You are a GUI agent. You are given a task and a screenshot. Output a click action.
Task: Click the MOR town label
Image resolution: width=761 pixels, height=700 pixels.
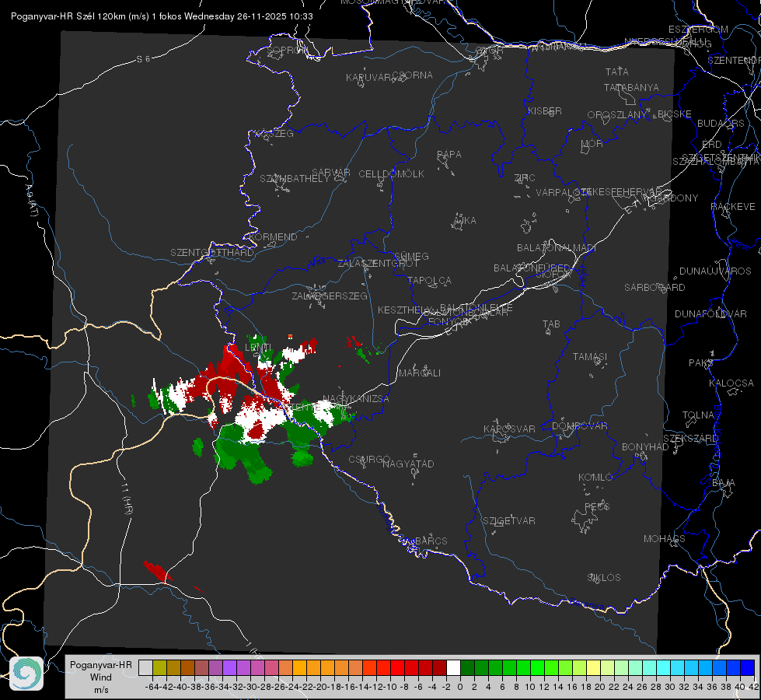[x=592, y=144]
